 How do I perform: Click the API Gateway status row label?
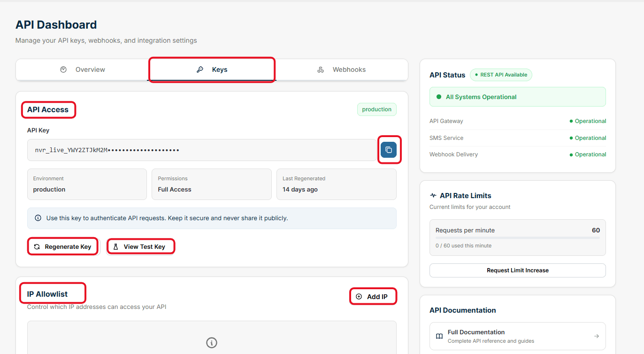[446, 121]
